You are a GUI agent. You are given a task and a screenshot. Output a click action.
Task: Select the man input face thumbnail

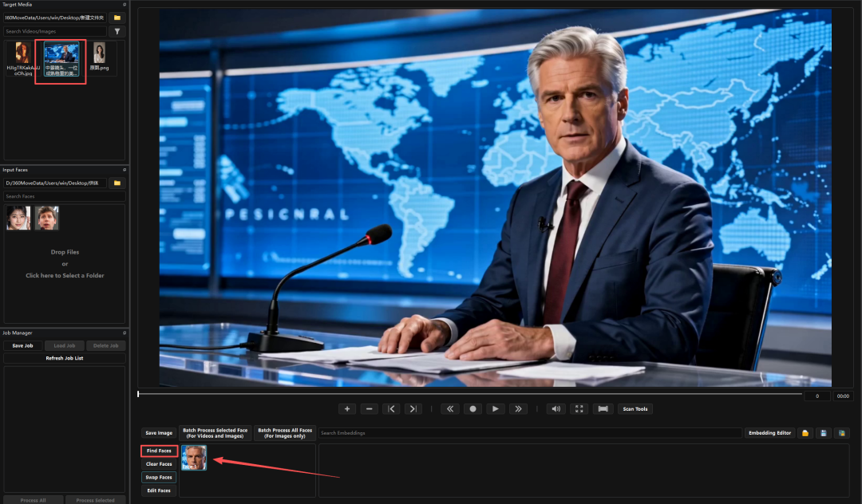coord(47,218)
